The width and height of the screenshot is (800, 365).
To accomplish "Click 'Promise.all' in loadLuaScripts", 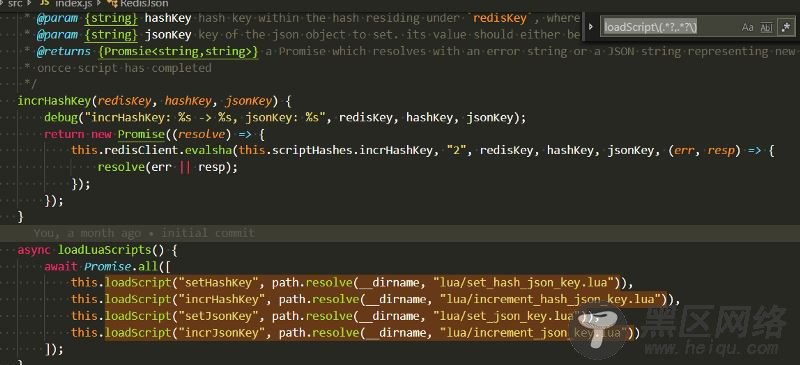I will (x=122, y=266).
